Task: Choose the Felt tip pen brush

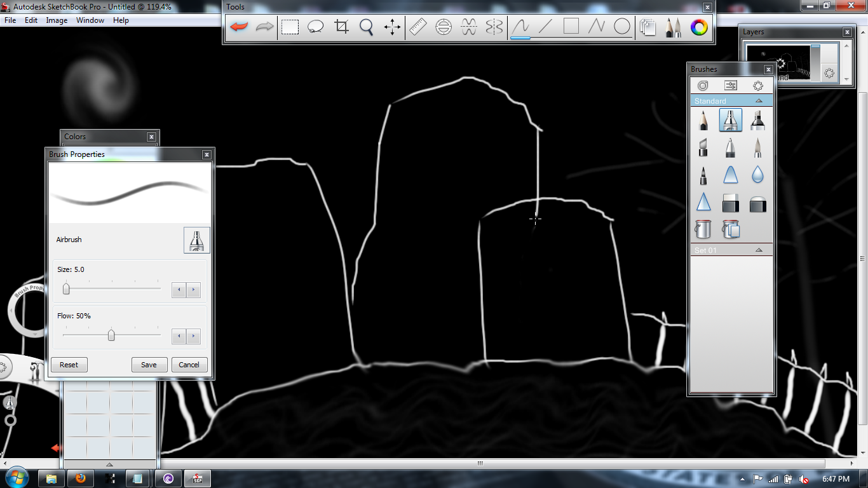Action: click(703, 175)
